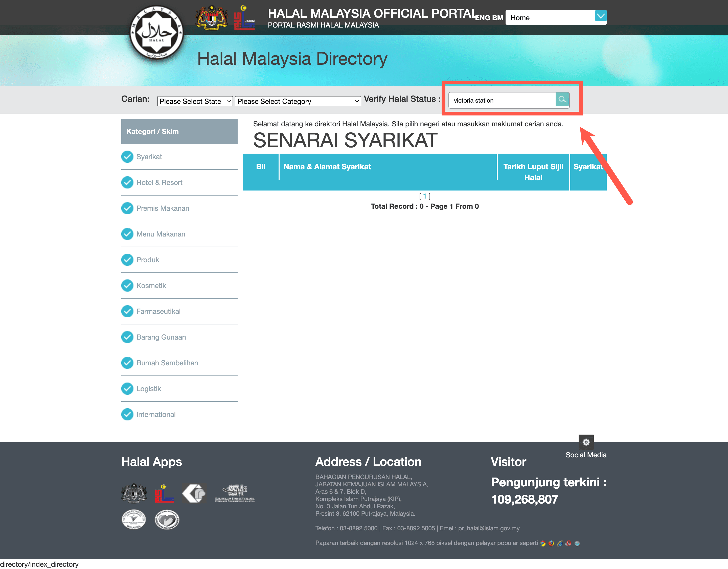This screenshot has width=728, height=569.
Task: Expand the Please Select State dropdown
Action: 195,101
